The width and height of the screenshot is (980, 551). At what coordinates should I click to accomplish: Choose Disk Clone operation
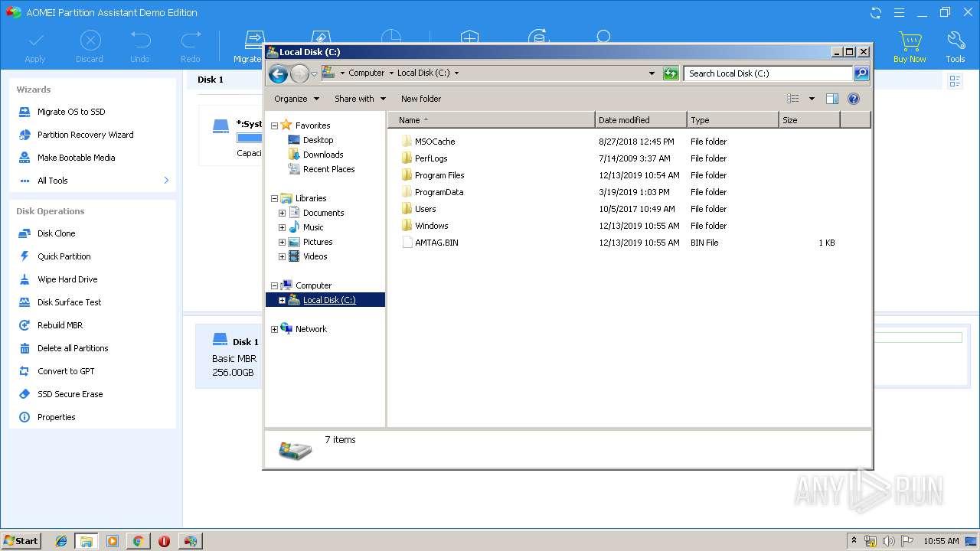tap(57, 233)
